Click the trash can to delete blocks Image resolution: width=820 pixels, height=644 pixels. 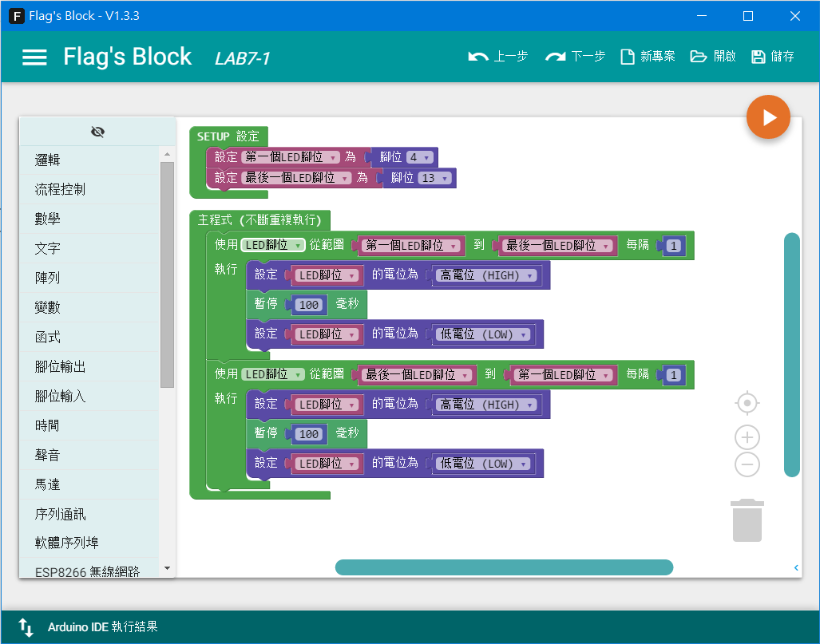[746, 520]
